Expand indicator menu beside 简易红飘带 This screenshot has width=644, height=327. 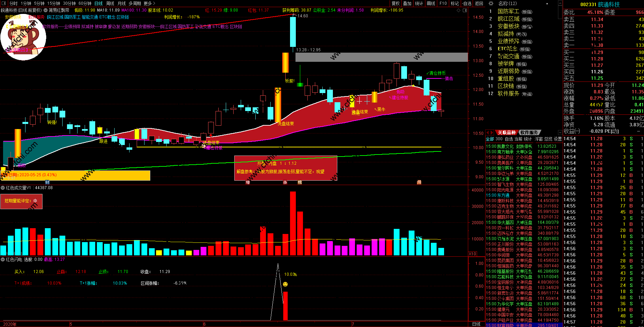point(46,11)
